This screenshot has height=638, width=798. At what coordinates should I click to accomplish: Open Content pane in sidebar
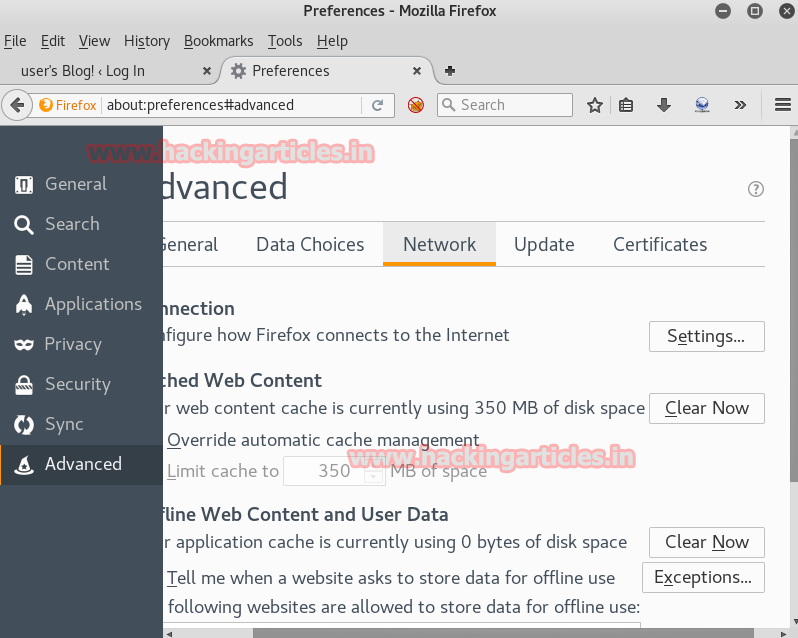tap(81, 264)
